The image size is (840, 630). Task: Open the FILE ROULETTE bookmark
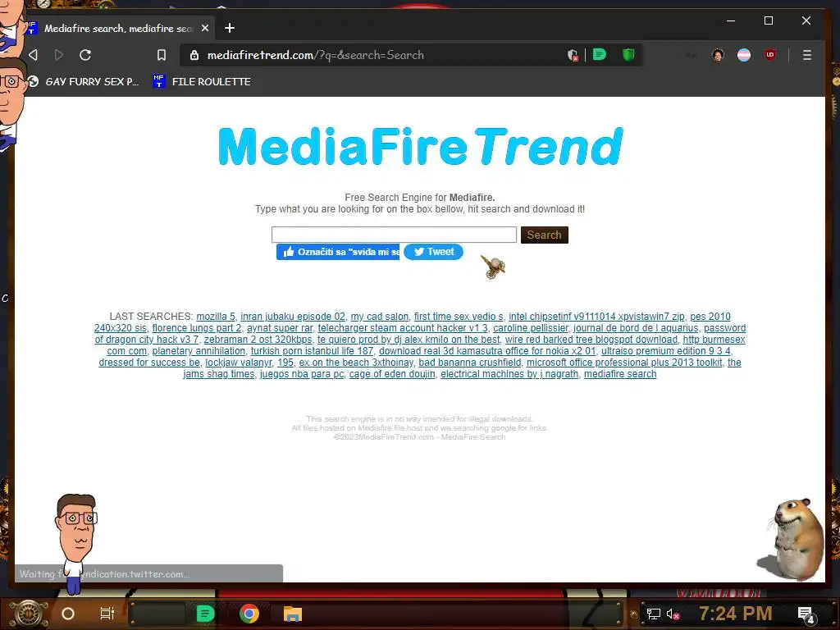202,81
